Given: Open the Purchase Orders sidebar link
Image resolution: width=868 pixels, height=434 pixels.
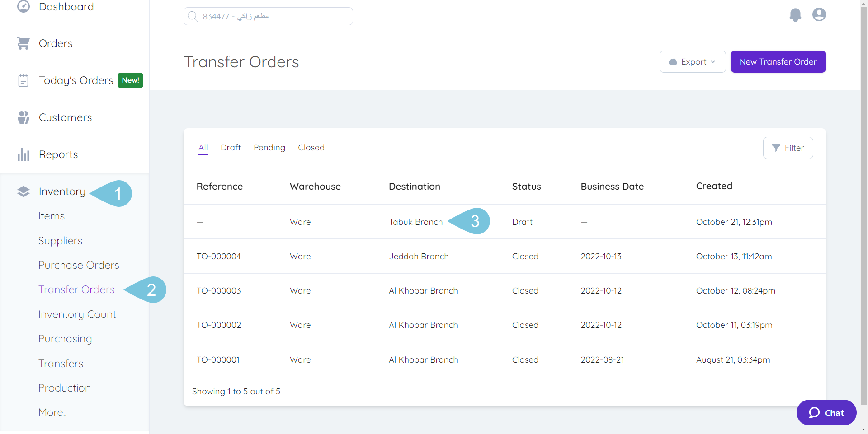Looking at the screenshot, I should (x=79, y=265).
